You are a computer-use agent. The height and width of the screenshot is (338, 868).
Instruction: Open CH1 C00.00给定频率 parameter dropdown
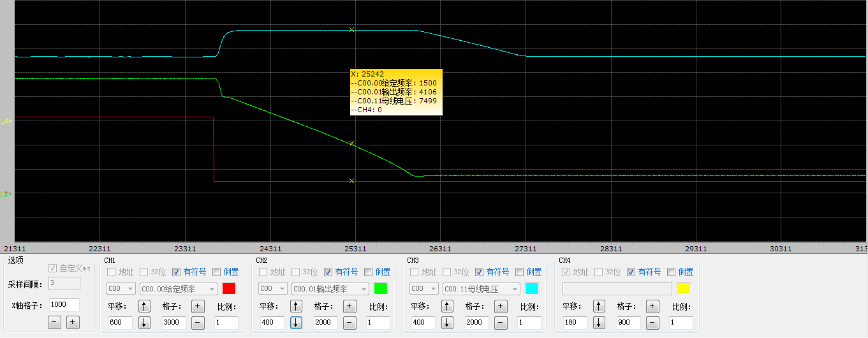[x=179, y=289]
